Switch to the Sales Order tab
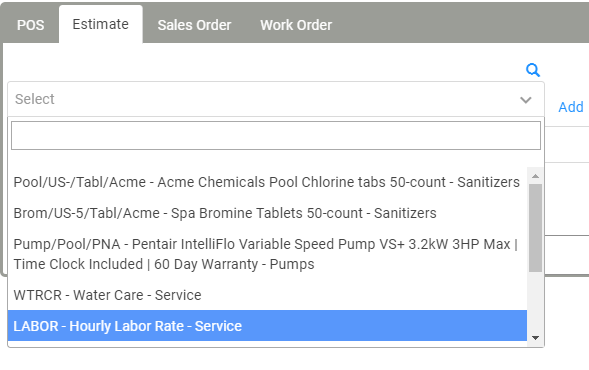 [194, 25]
